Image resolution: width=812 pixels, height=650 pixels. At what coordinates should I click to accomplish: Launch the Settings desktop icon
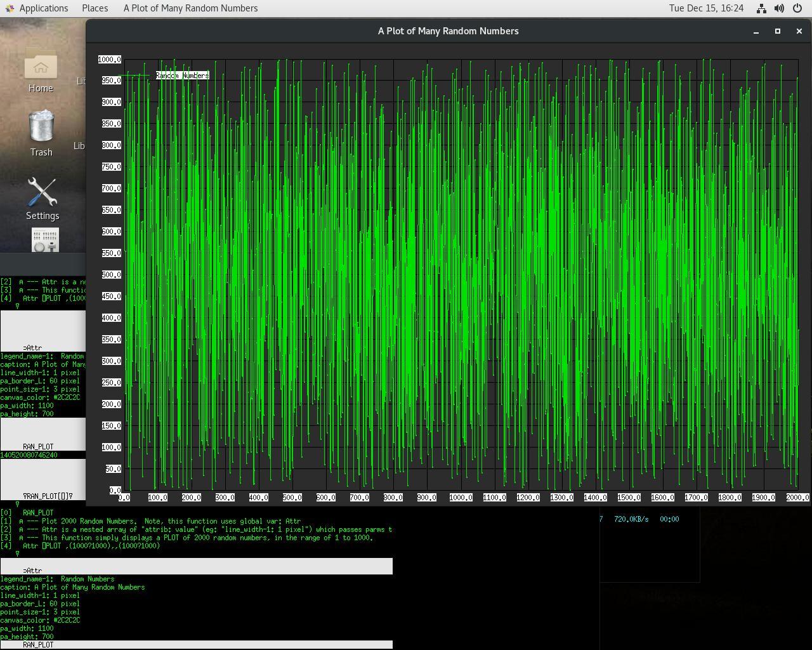43,198
